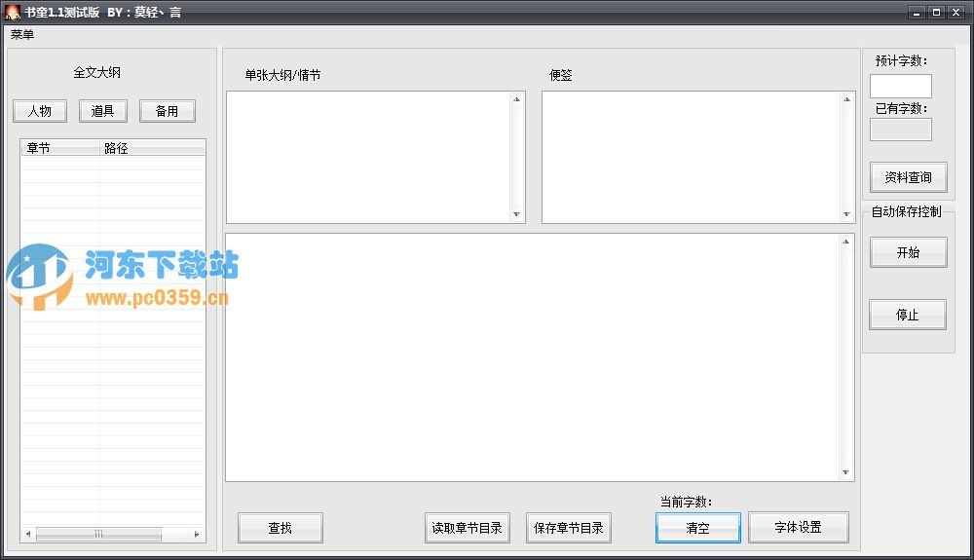
Task: Maximize the 书童 window
Action: [936, 12]
